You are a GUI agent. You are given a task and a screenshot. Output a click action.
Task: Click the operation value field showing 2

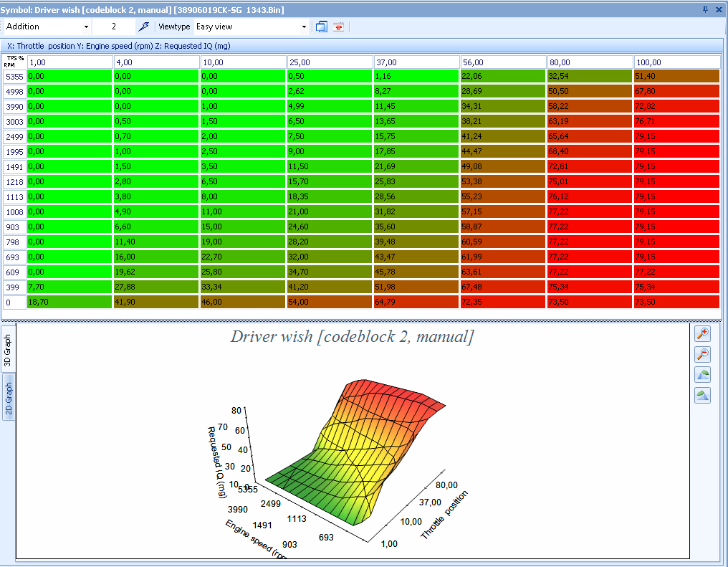[x=114, y=27]
